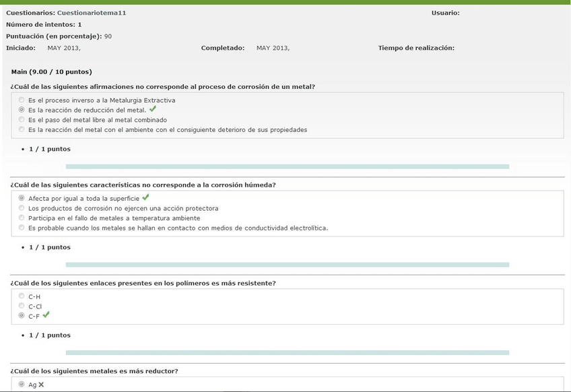The height and width of the screenshot is (392, 571).
Task: Choose 'Es el paso del metal libre al metal combinado'
Action: pyautogui.click(x=22, y=120)
